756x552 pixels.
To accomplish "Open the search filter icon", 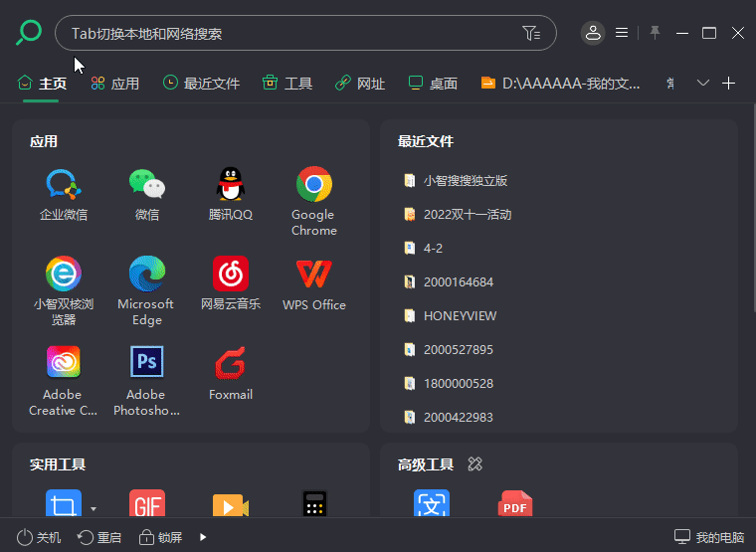I will click(x=531, y=33).
